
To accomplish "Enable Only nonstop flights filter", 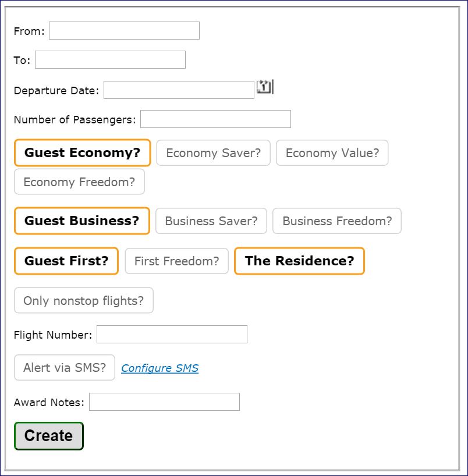I will 83,301.
